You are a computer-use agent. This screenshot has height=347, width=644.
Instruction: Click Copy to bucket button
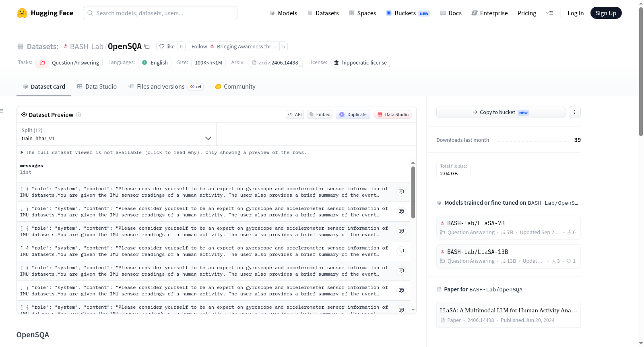(x=501, y=112)
